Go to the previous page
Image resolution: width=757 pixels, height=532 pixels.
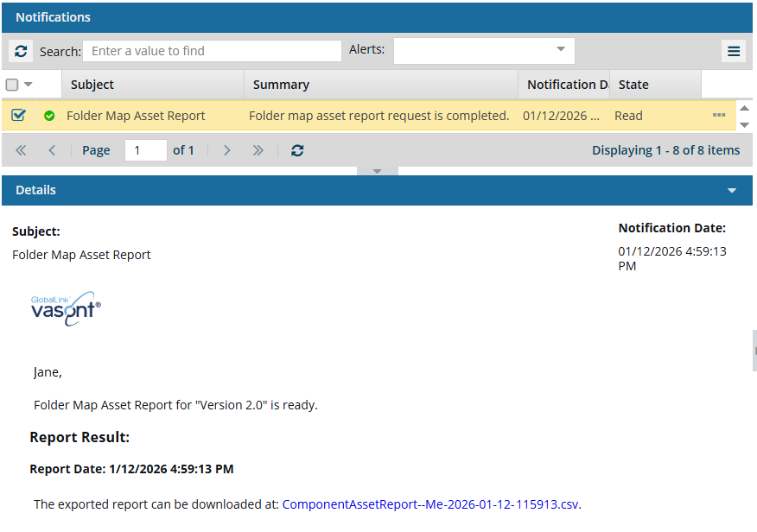[x=52, y=150]
